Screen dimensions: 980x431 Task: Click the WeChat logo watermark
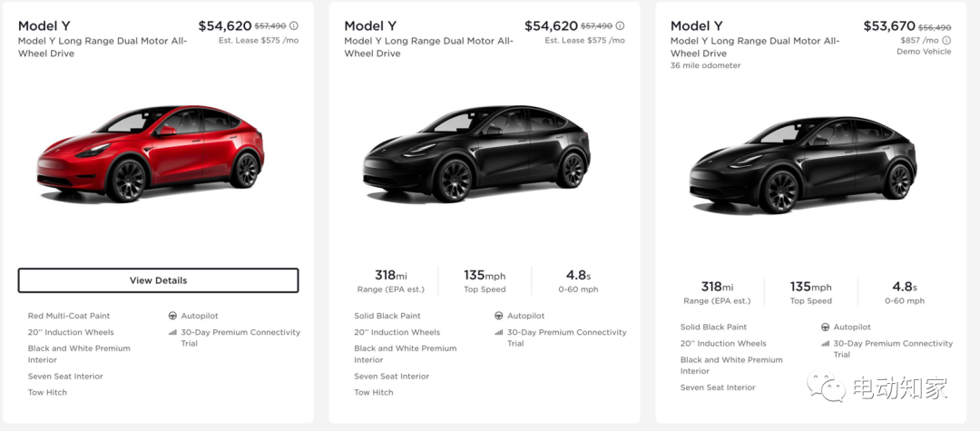(x=826, y=386)
